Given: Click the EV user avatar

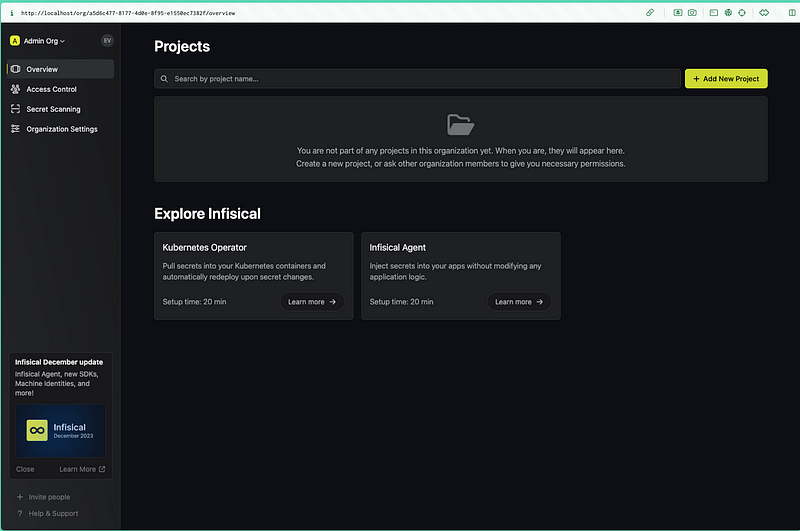Looking at the screenshot, I should click(x=107, y=41).
